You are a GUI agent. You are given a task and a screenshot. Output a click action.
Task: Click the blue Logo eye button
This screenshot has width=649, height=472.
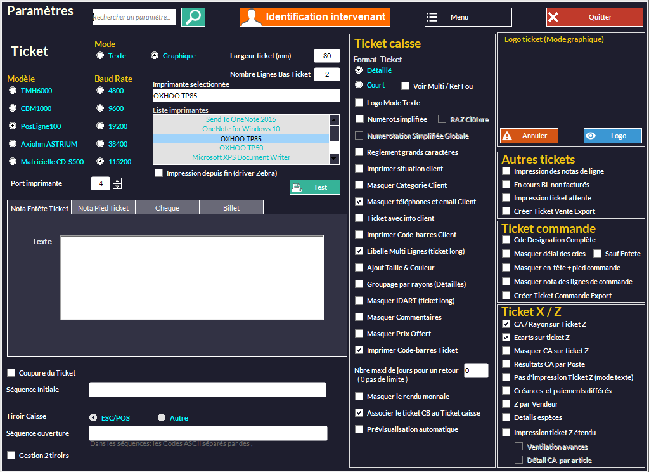tap(611, 135)
